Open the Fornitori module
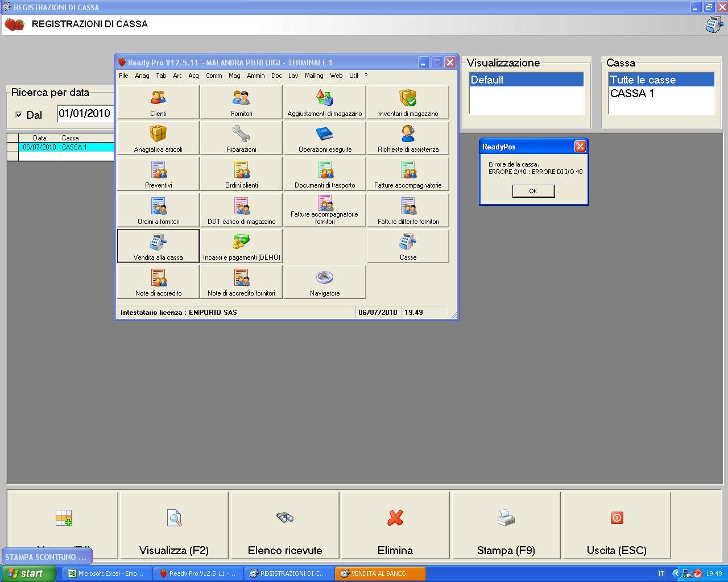The image size is (728, 582). (241, 102)
